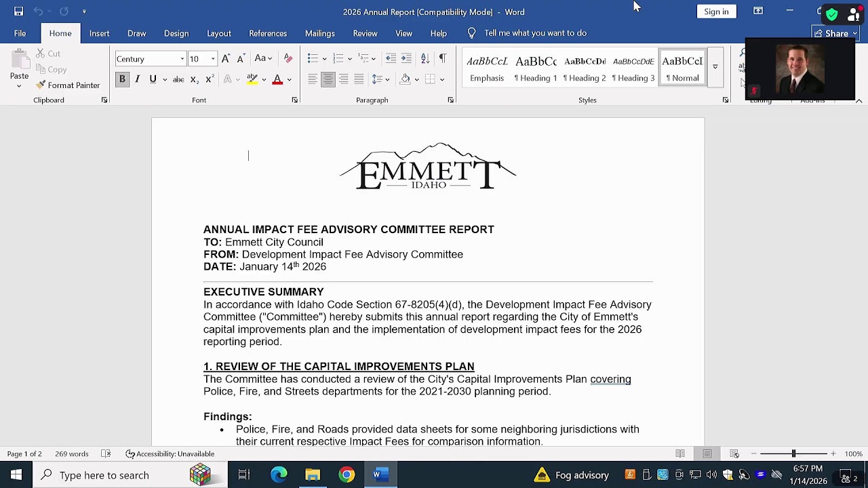Click the borders icon

pyautogui.click(x=430, y=79)
